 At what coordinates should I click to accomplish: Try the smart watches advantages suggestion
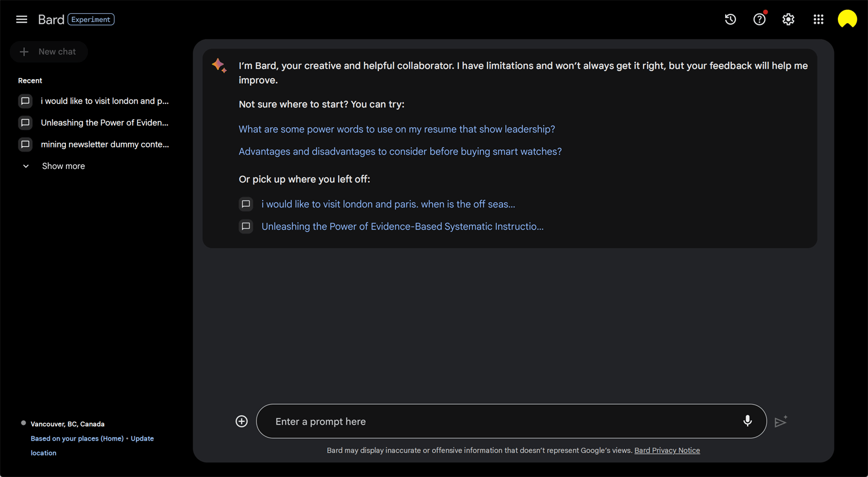click(400, 151)
